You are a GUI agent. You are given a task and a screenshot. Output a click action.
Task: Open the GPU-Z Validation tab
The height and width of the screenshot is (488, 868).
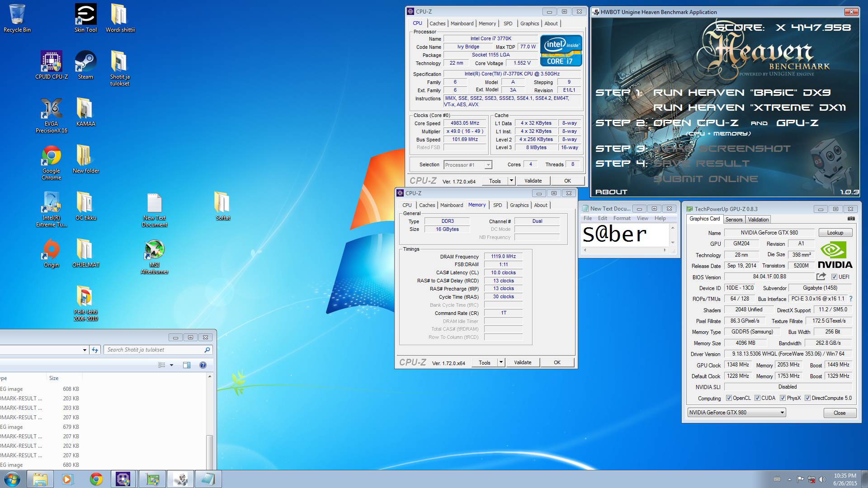[758, 220]
